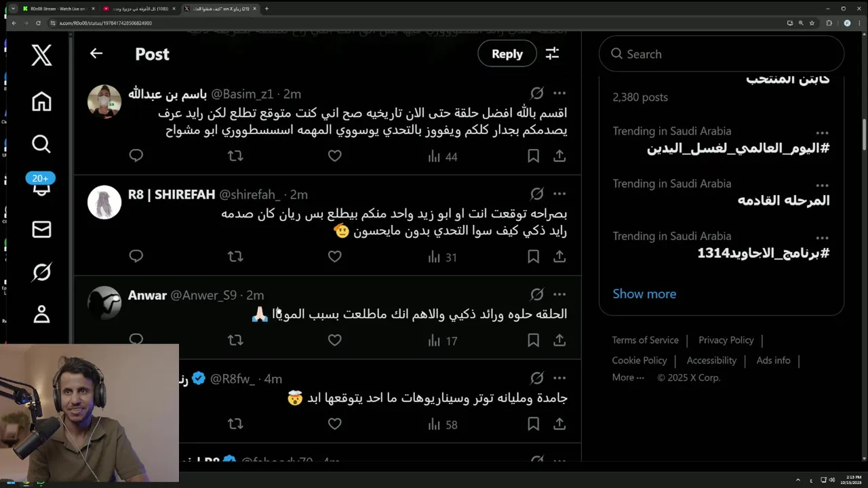More options for المرحله القادمه trend
The width and height of the screenshot is (868, 488).
click(x=823, y=186)
